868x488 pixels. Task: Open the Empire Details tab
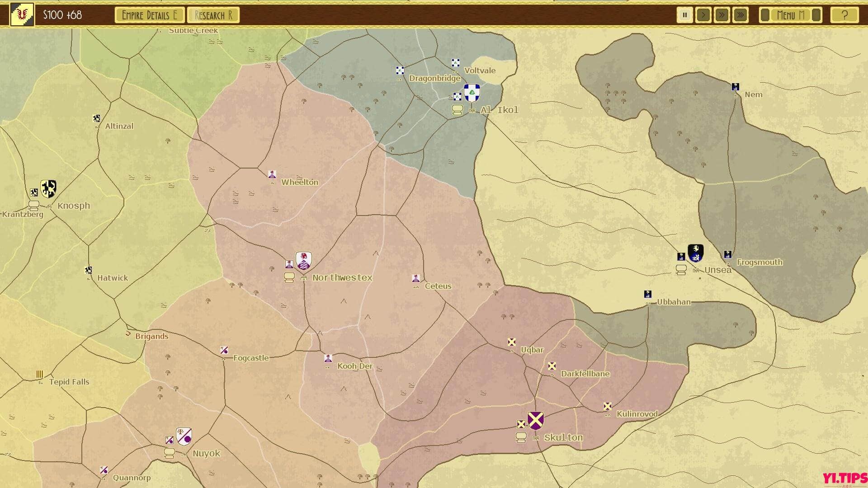click(x=150, y=15)
